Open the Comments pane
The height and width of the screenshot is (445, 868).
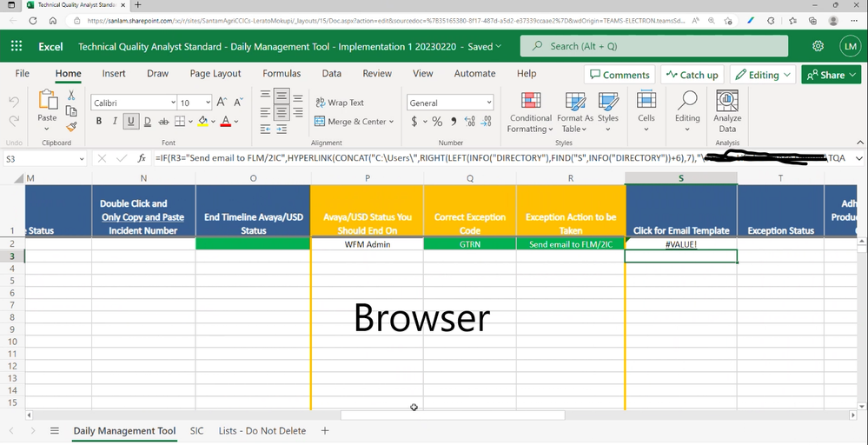pos(620,75)
